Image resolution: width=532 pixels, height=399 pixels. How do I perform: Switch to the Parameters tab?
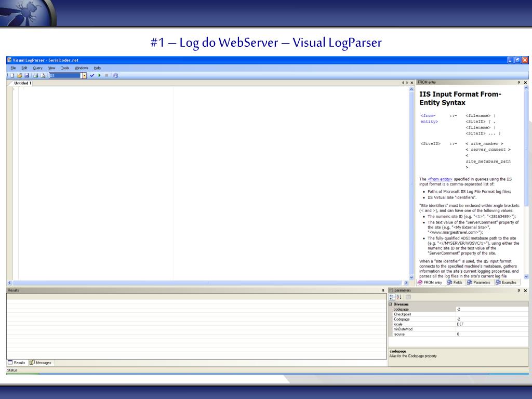coord(478,282)
